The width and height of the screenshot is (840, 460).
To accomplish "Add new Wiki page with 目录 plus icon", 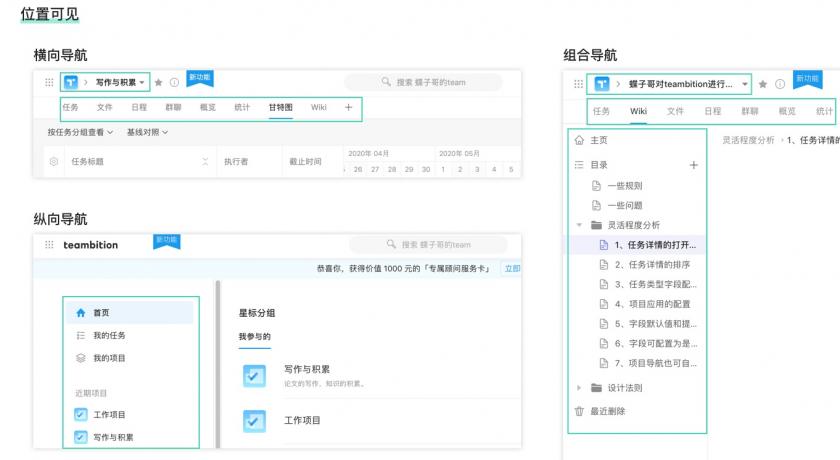I will click(x=693, y=165).
